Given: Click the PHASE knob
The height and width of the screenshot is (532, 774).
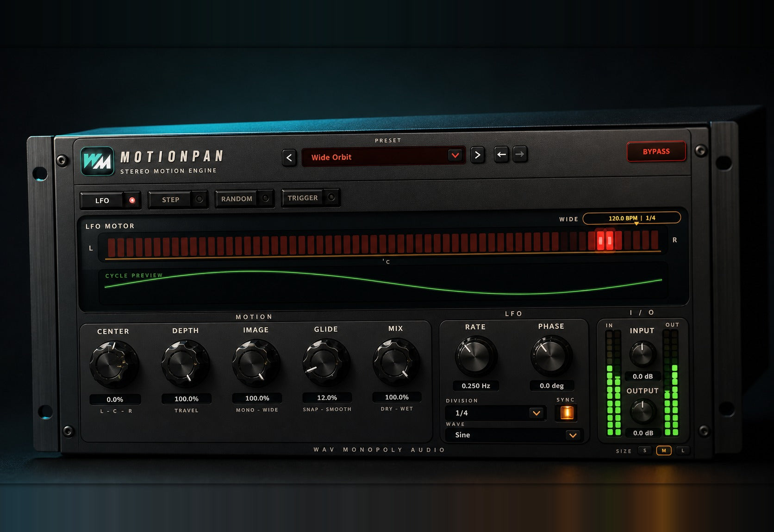Looking at the screenshot, I should pyautogui.click(x=551, y=355).
